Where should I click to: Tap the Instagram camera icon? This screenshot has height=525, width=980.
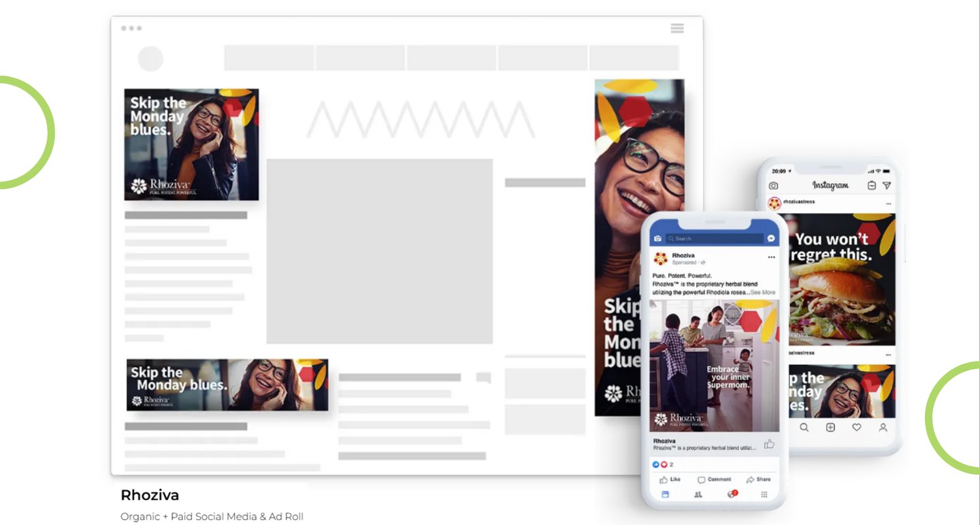pyautogui.click(x=773, y=185)
